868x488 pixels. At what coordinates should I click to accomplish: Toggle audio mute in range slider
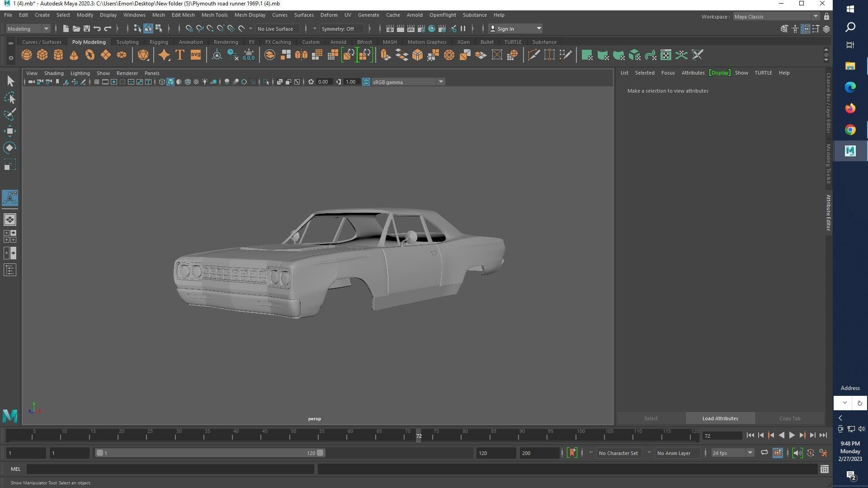[797, 453]
